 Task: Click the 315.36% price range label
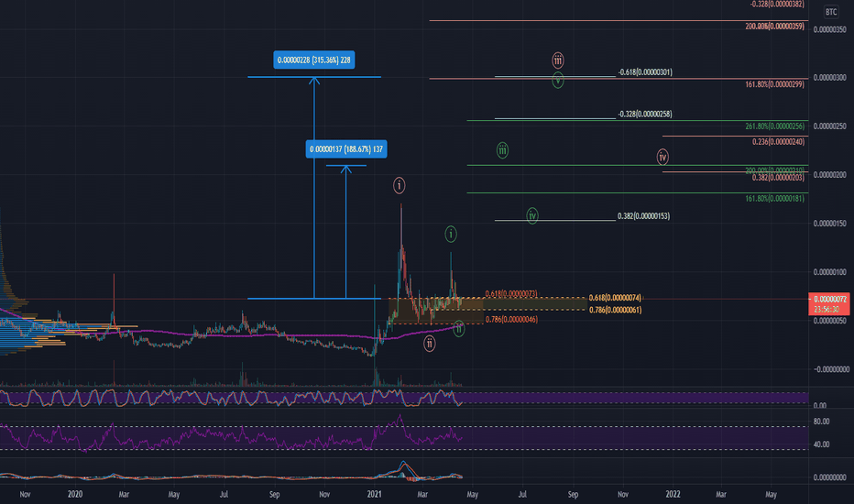tap(313, 60)
